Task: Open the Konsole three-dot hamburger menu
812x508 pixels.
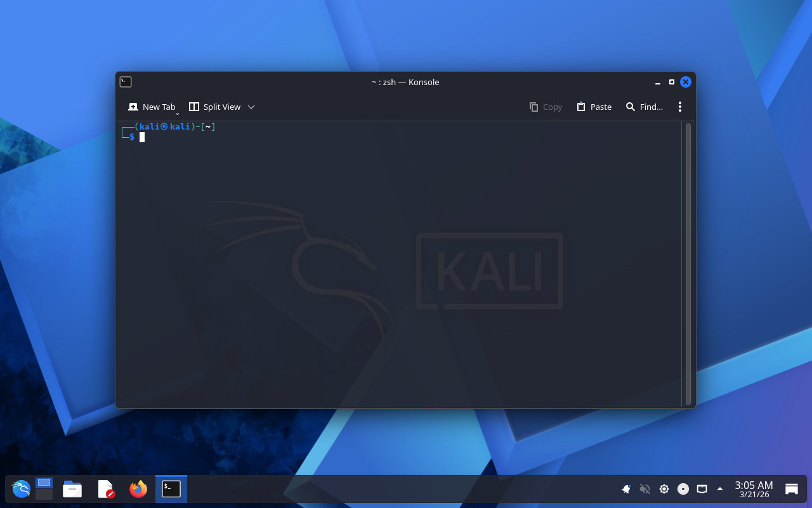Action: 680,107
